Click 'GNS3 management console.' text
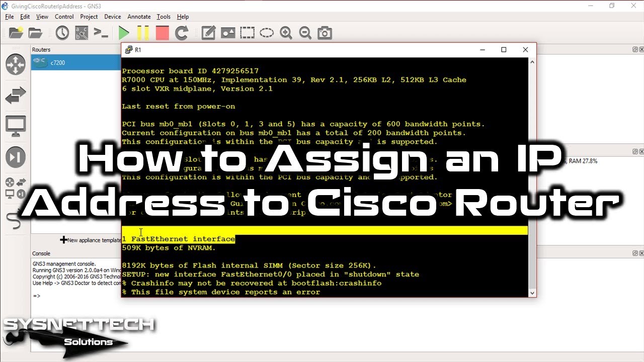The height and width of the screenshot is (362, 644). (64, 263)
